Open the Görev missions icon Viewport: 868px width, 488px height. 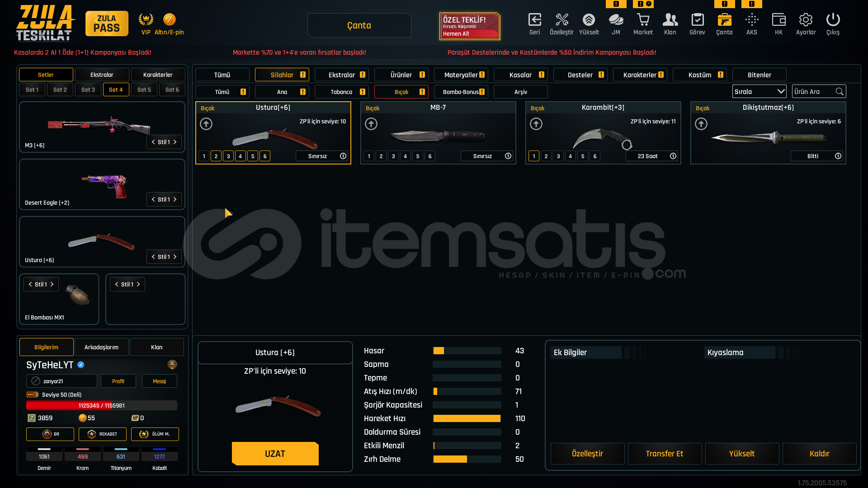pyautogui.click(x=697, y=20)
